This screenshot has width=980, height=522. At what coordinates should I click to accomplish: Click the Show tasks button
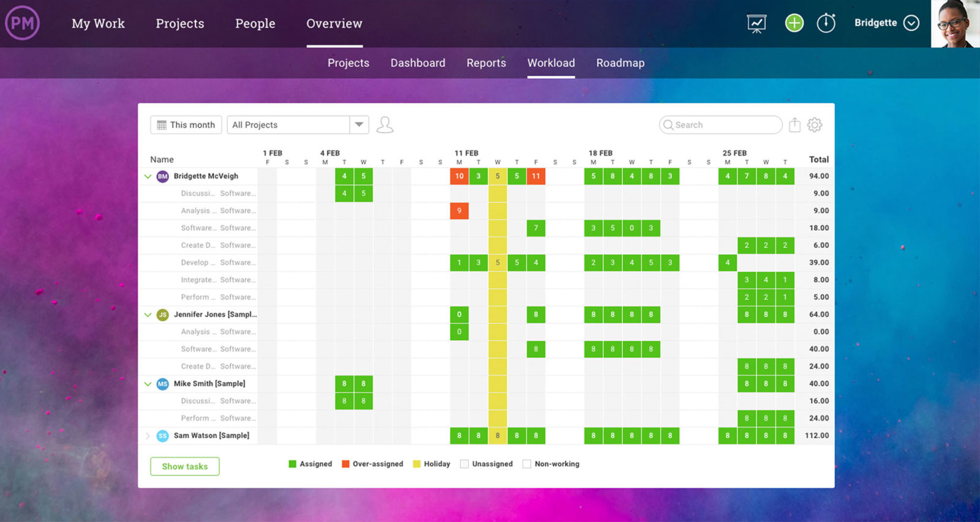tap(185, 466)
